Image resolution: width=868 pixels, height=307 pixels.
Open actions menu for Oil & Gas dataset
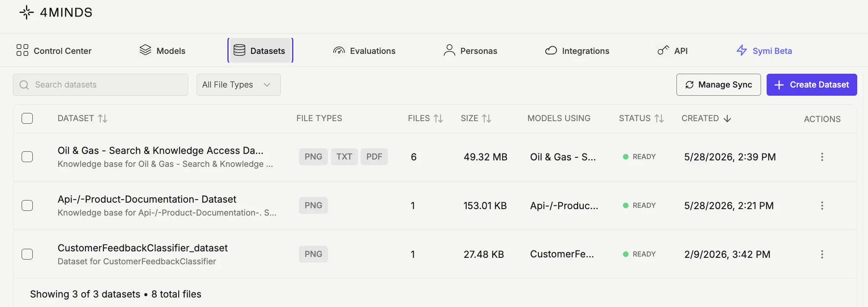point(822,157)
